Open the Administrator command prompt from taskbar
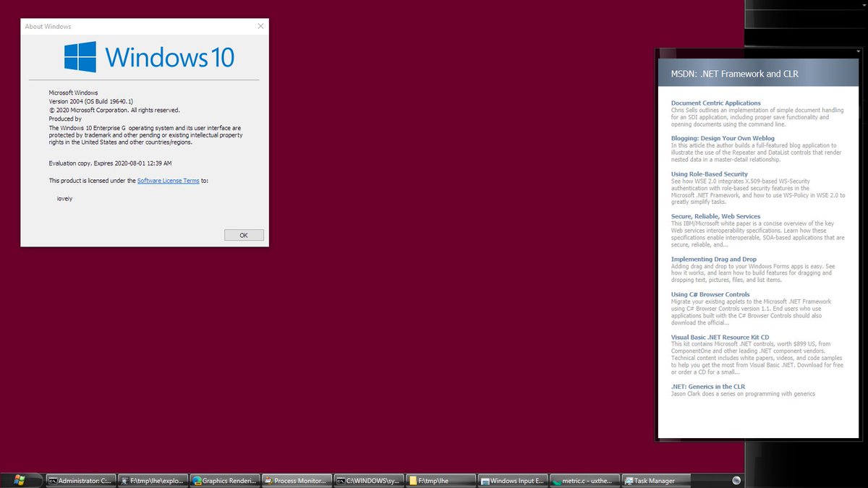This screenshot has height=488, width=868. [x=81, y=479]
